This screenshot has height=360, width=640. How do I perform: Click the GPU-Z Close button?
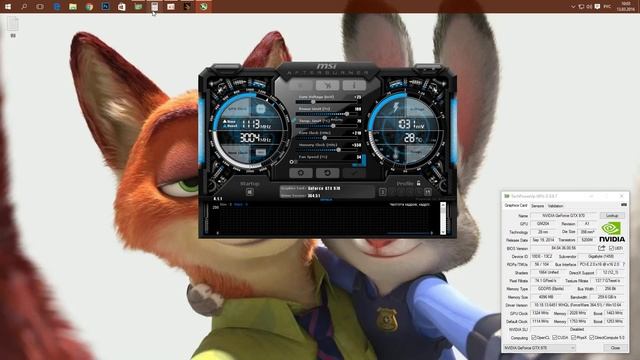[x=615, y=348]
